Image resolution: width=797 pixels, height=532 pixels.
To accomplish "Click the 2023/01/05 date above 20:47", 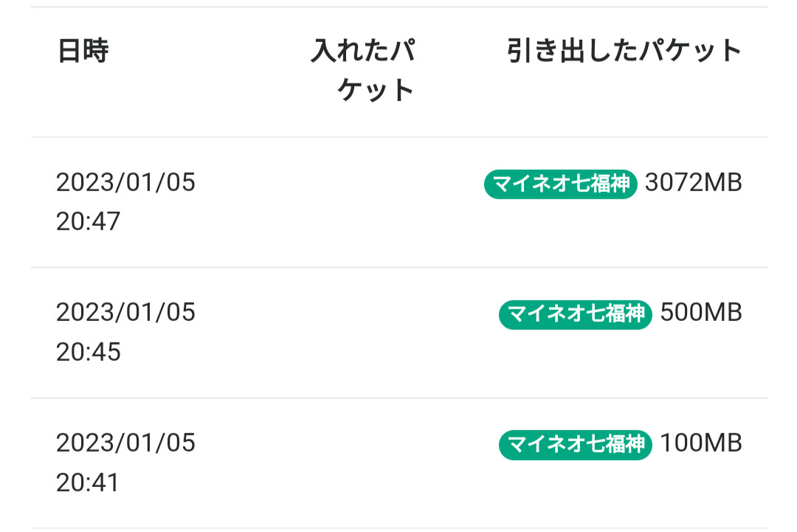I will coord(125,182).
